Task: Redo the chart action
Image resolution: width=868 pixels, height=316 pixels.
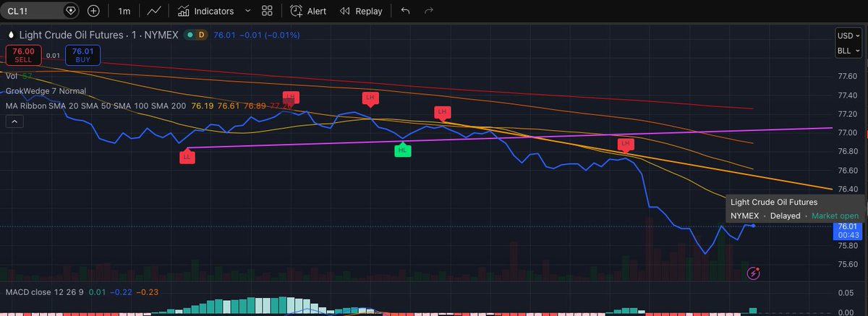Action: tap(428, 11)
